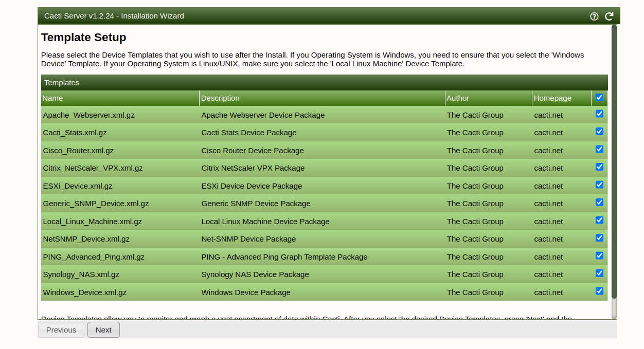This screenshot has width=644, height=349.
Task: Deselect the Citrix_NetScaler_VPX.xml.gz checkbox
Action: pyautogui.click(x=599, y=167)
